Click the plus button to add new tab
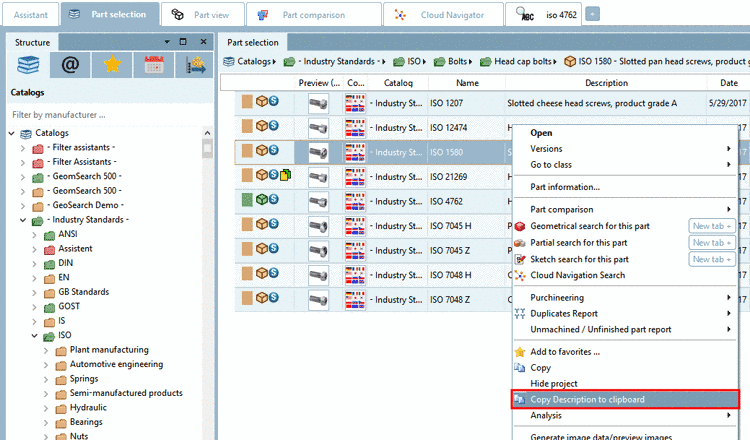This screenshot has height=440, width=750. point(592,14)
